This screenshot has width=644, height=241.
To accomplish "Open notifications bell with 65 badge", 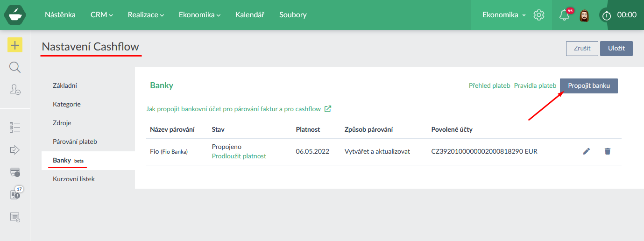I will point(565,15).
